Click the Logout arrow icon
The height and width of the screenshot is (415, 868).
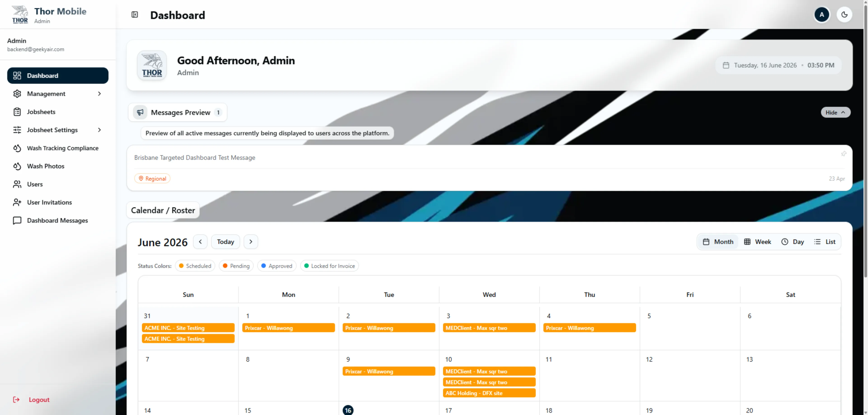click(16, 400)
